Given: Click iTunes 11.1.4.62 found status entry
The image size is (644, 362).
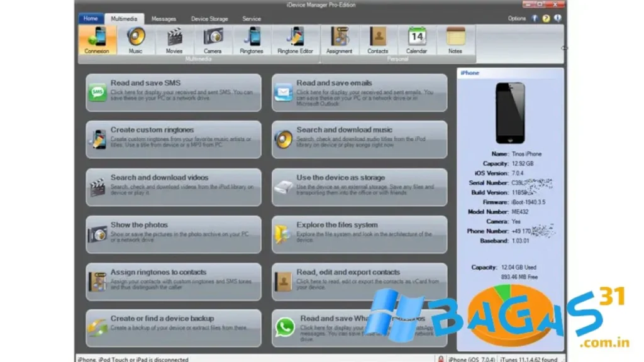Looking at the screenshot, I should [528, 359].
